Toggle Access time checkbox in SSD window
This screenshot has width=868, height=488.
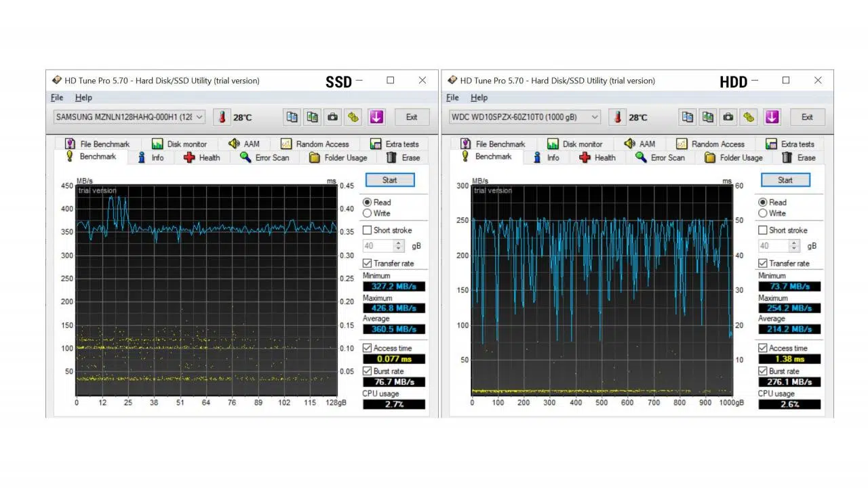coord(367,348)
